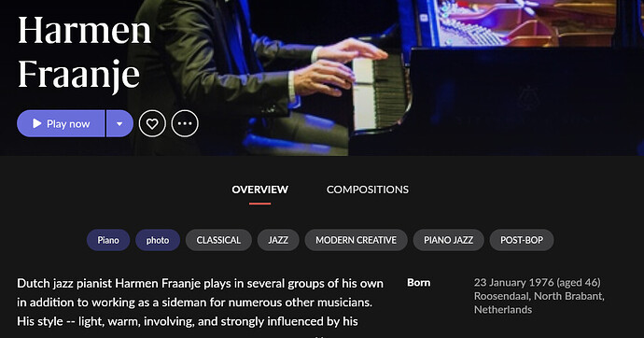The width and height of the screenshot is (644, 338).
Task: Click the Born label
Action: (418, 283)
